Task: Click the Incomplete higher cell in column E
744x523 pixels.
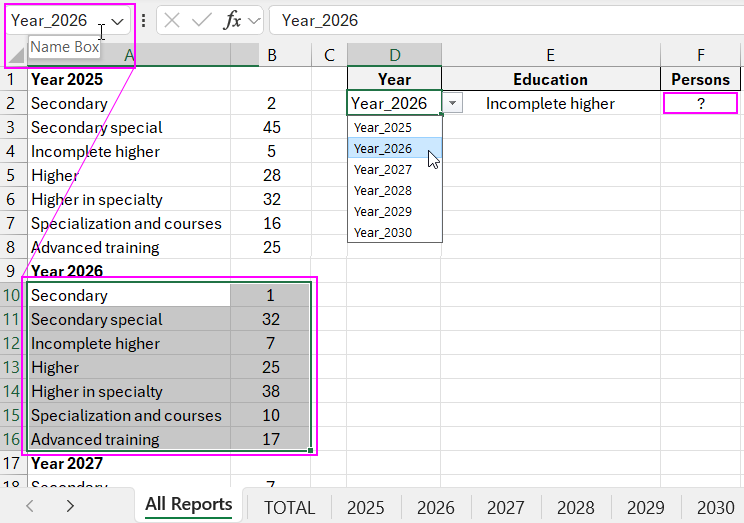Action: click(x=550, y=103)
